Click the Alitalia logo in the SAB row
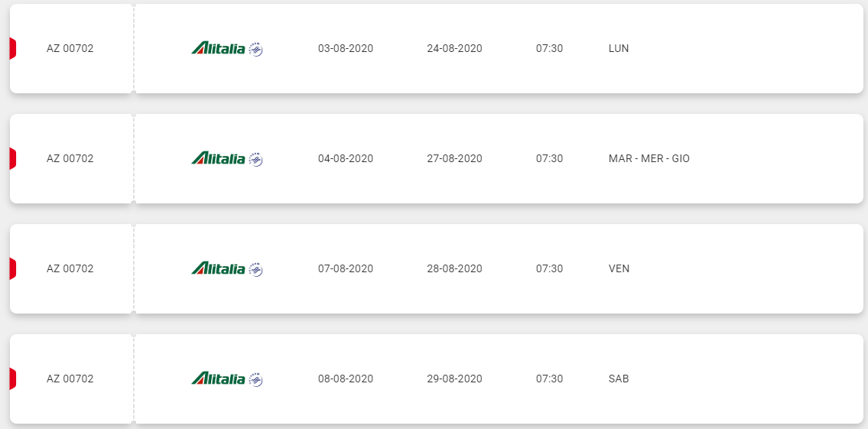 tap(218, 379)
